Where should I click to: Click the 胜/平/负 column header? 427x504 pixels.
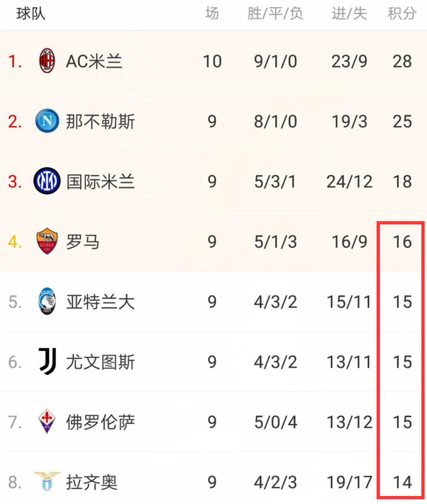(275, 14)
